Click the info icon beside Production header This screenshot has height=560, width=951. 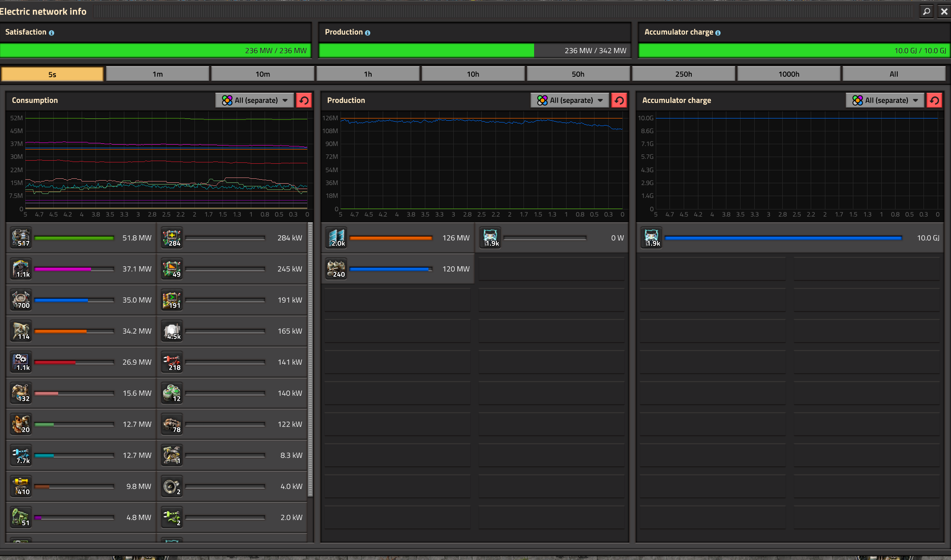click(368, 33)
